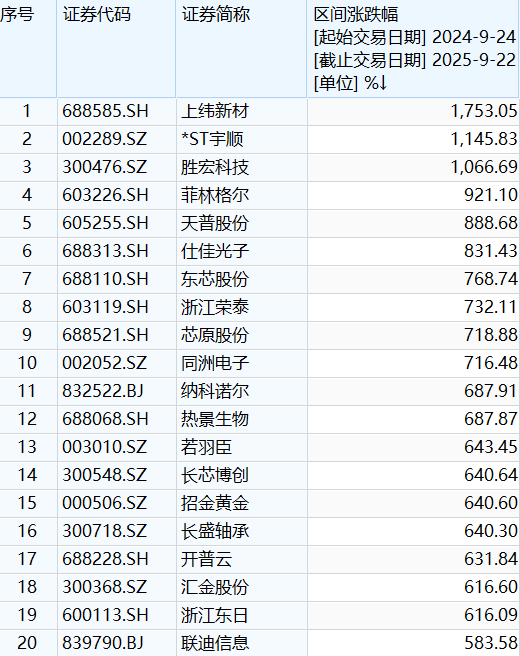Select the value 687.87
The image size is (520, 656).
(x=491, y=419)
